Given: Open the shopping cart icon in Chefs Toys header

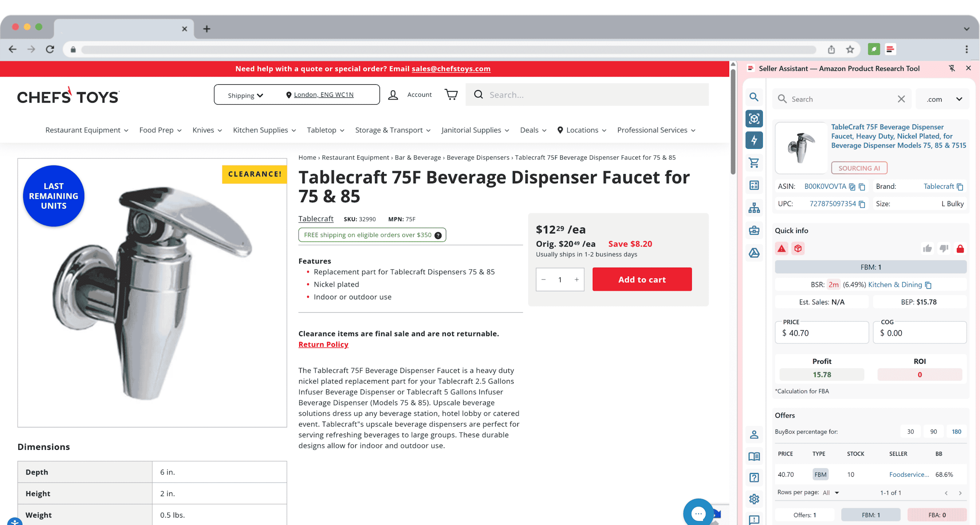Looking at the screenshot, I should click(451, 94).
